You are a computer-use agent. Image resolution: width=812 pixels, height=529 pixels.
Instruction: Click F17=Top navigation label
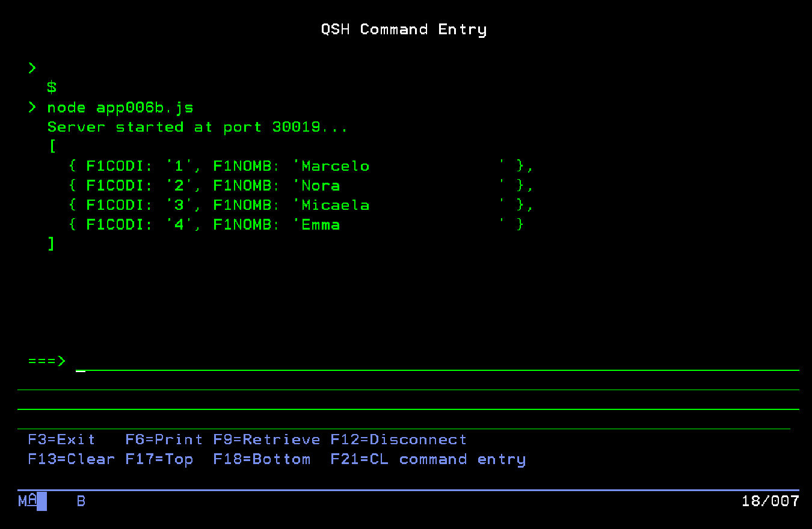(x=160, y=459)
